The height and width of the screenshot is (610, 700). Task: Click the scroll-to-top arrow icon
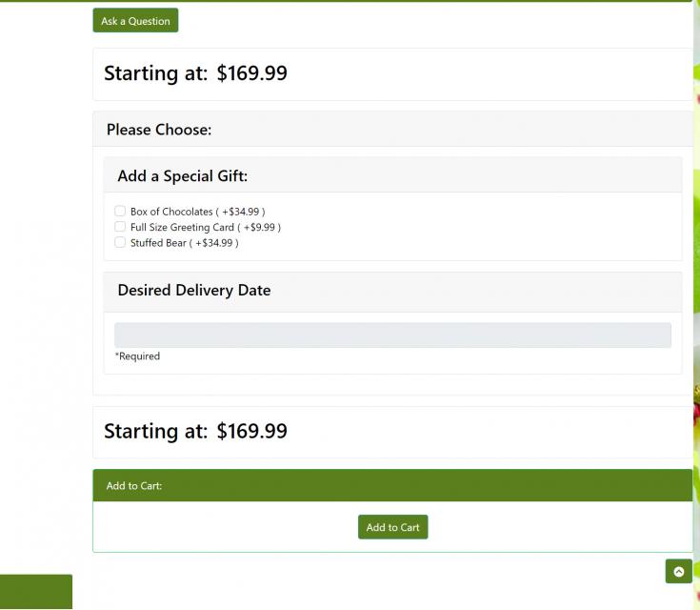[x=678, y=572]
